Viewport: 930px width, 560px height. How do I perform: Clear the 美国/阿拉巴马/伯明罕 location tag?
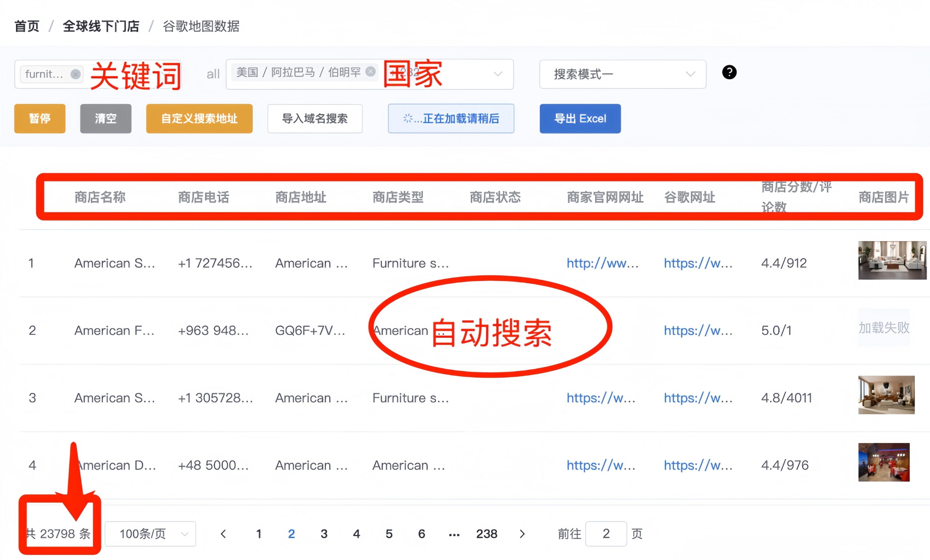(371, 71)
